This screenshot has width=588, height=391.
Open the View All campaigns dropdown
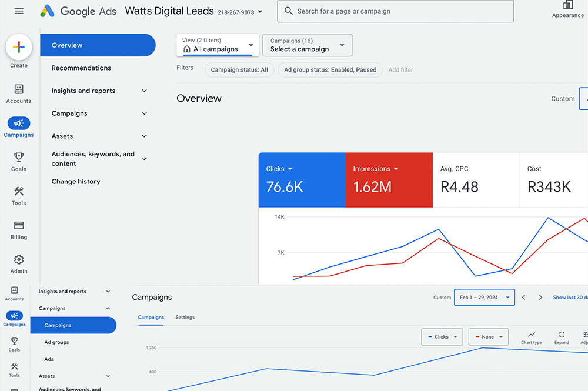(x=218, y=45)
